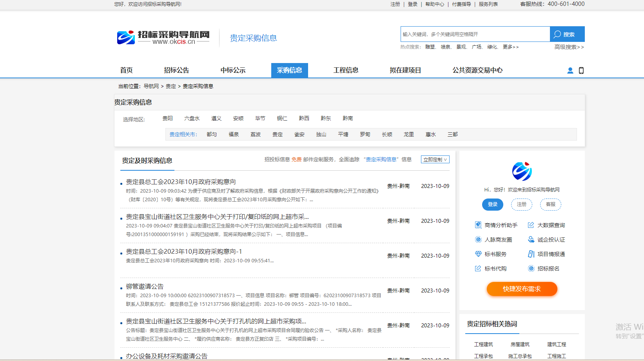
Task: Show 更多 hot search terms
Action: pyautogui.click(x=511, y=47)
